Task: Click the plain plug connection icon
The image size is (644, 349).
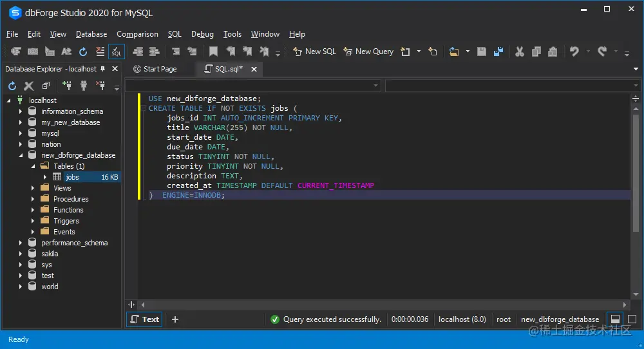Action: [x=84, y=86]
